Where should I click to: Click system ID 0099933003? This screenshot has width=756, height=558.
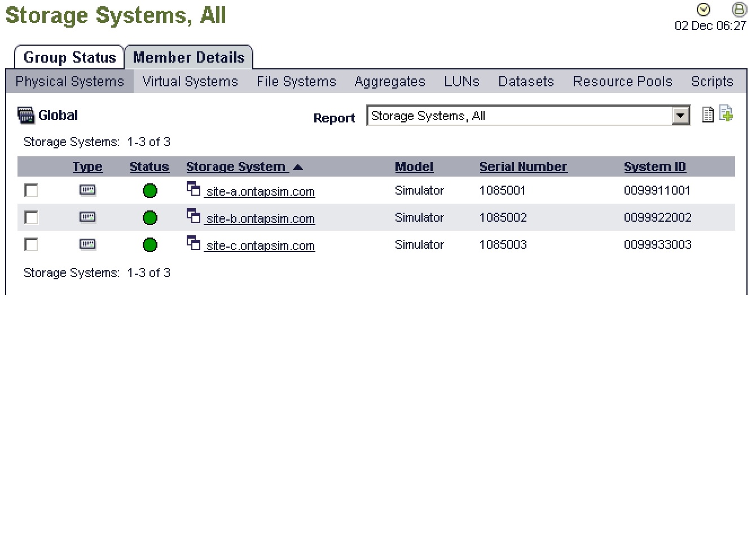click(657, 245)
